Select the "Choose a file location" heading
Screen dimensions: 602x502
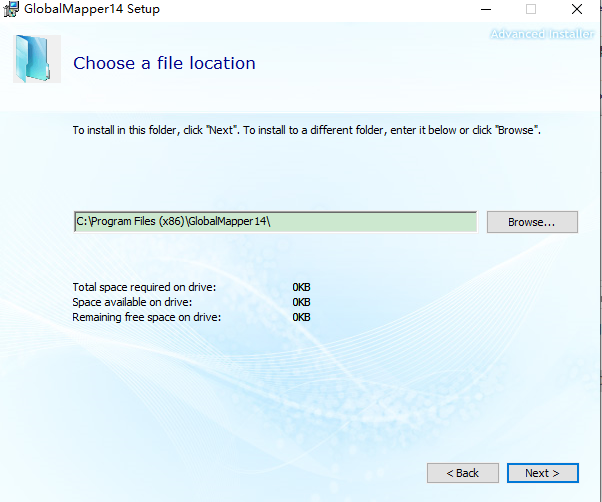pos(164,63)
